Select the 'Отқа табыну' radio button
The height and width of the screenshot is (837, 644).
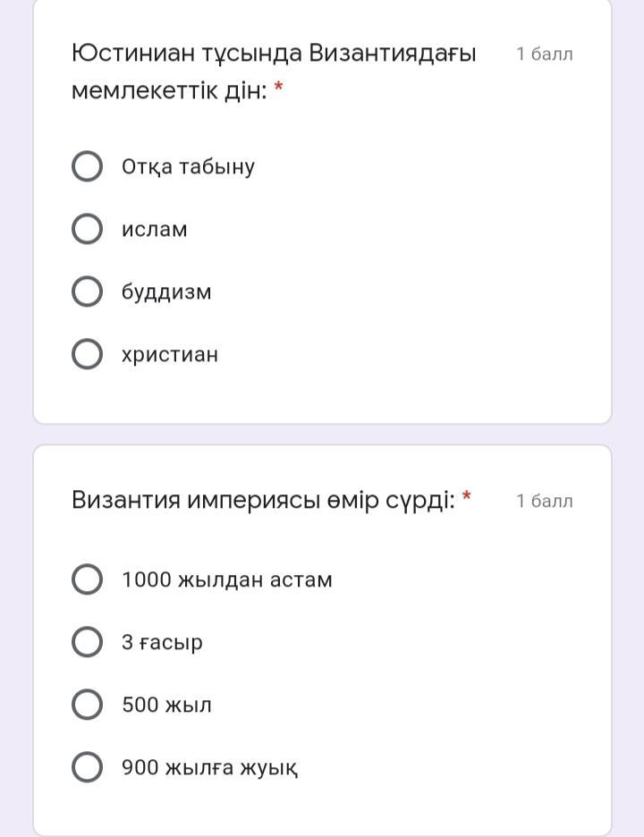click(87, 166)
